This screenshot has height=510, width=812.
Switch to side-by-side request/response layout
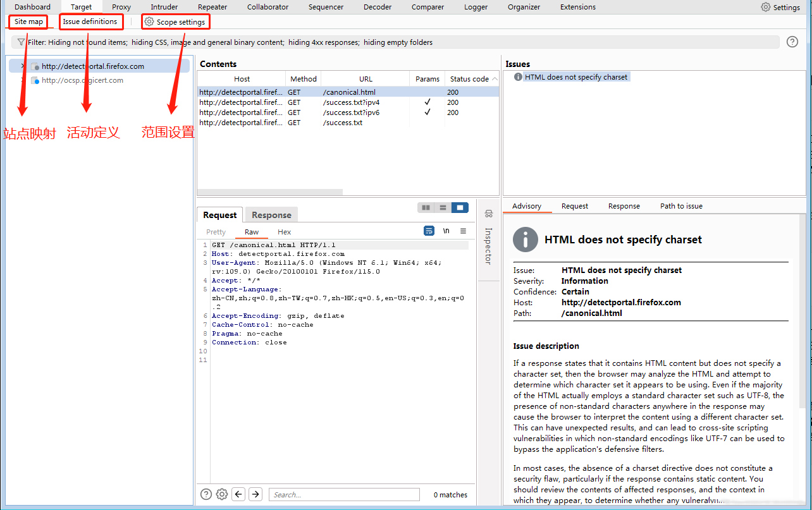(x=426, y=207)
